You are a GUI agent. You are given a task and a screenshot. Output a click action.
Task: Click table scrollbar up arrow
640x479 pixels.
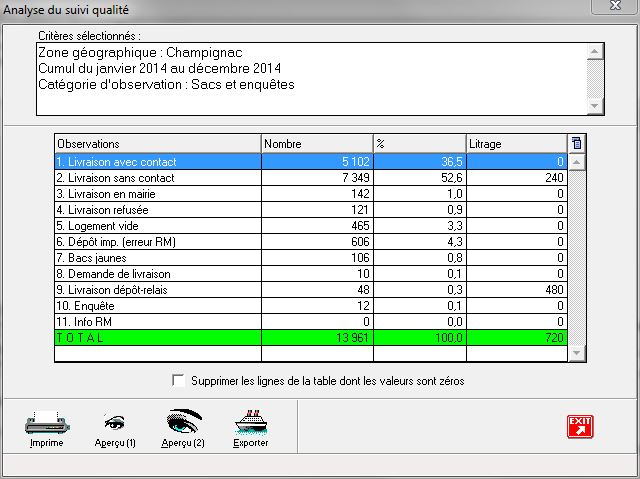pyautogui.click(x=576, y=161)
